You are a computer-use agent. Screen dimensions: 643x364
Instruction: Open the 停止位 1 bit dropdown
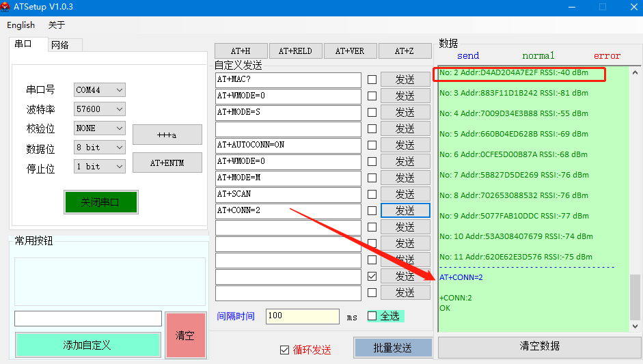click(100, 167)
